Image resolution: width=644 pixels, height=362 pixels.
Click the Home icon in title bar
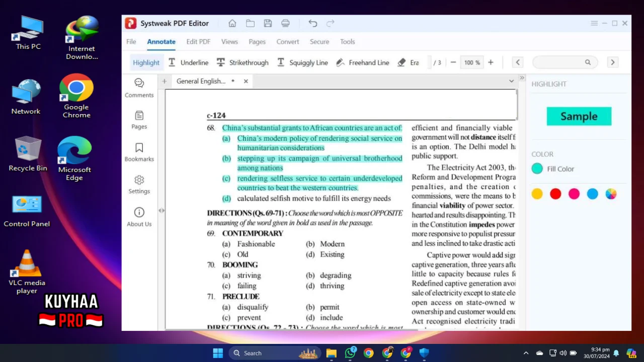click(232, 23)
